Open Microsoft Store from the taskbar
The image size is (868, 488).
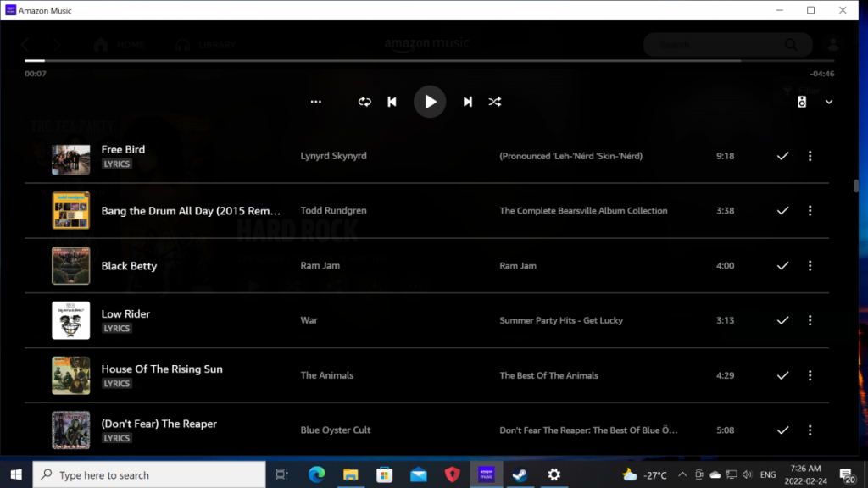(384, 474)
